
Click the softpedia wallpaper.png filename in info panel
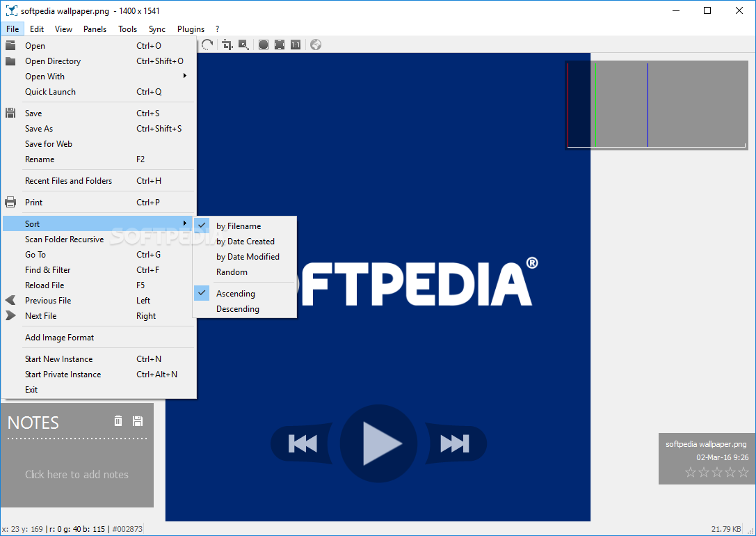[x=706, y=444]
